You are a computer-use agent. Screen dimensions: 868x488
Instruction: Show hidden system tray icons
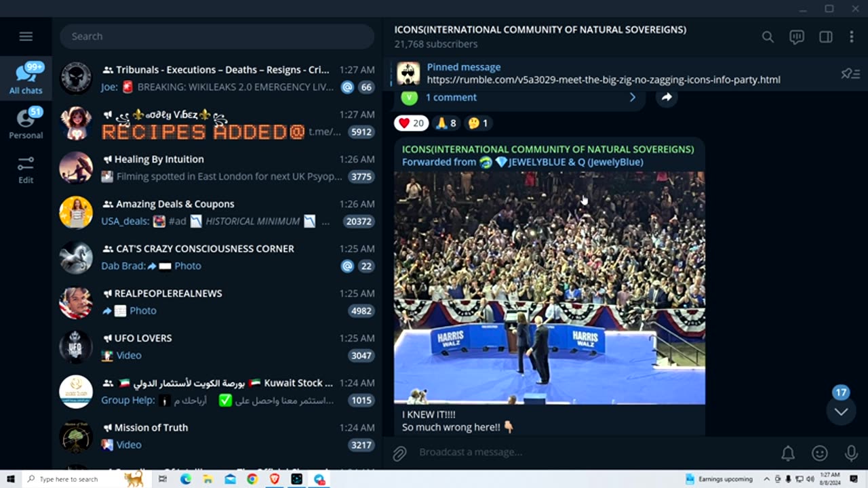click(767, 479)
